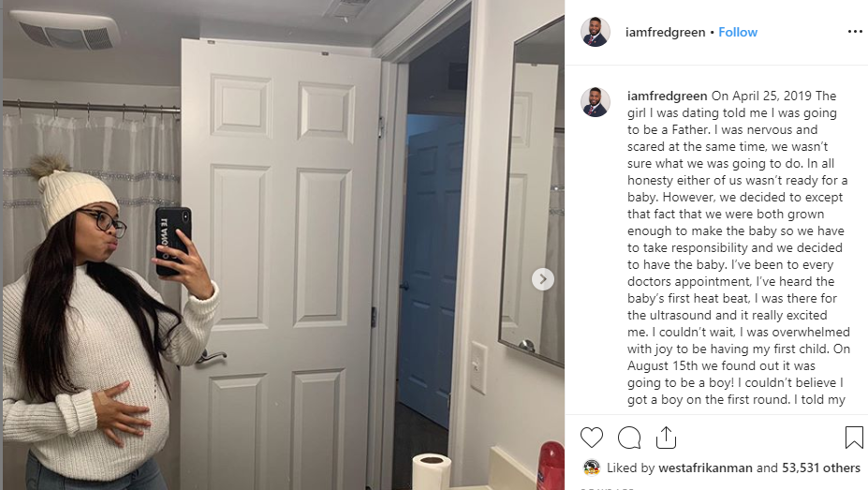Open the three-dot more options menu
Image resolution: width=868 pixels, height=490 pixels.
coord(855,32)
